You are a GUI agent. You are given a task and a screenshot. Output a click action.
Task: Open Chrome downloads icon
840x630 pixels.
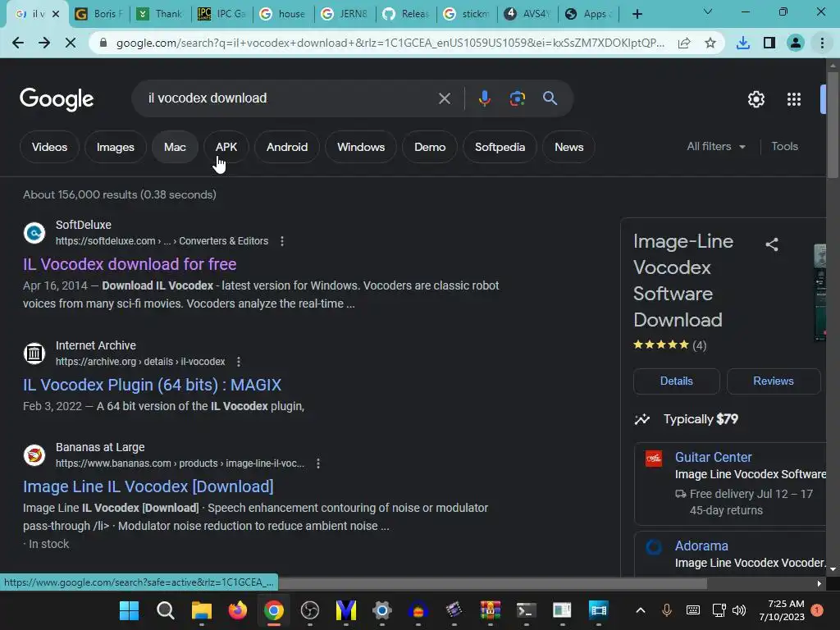click(743, 43)
